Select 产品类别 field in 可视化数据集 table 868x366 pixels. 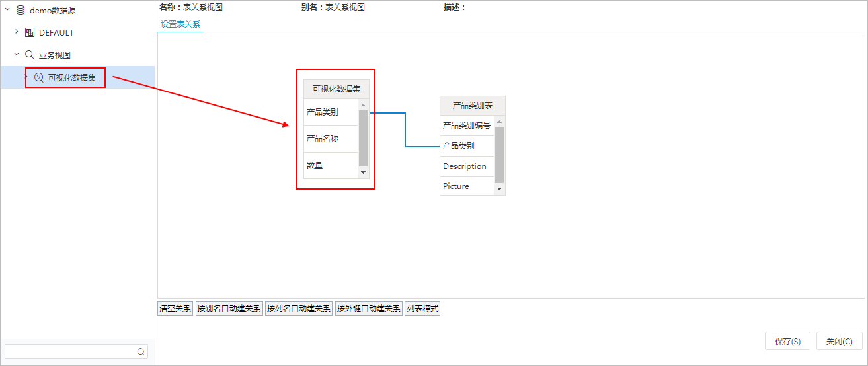coord(331,112)
